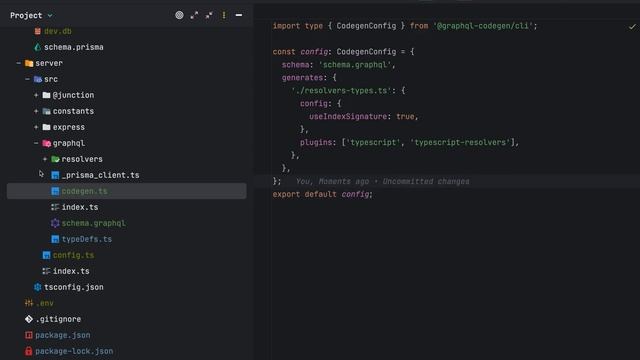Open schema.graphql file

(x=93, y=223)
